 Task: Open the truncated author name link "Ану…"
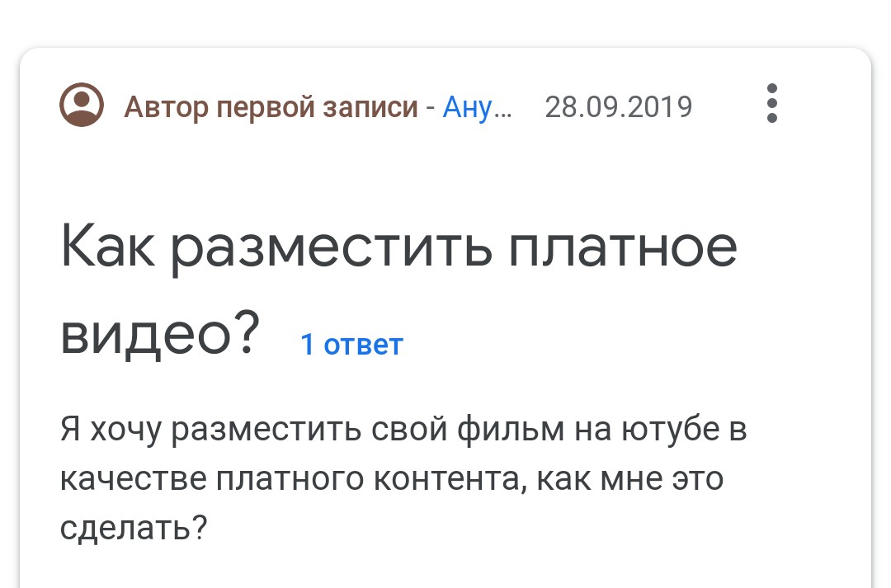point(477,107)
